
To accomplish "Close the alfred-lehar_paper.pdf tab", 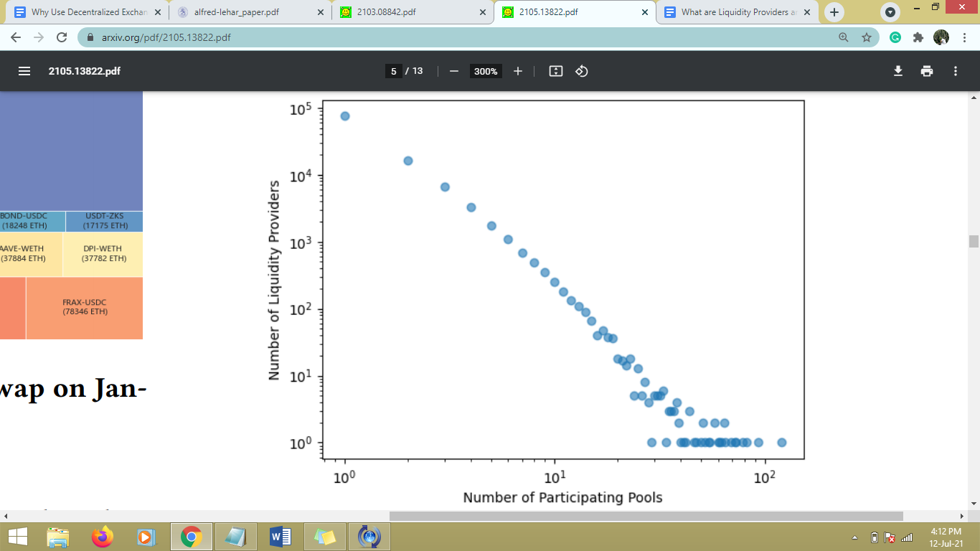I will click(x=321, y=12).
